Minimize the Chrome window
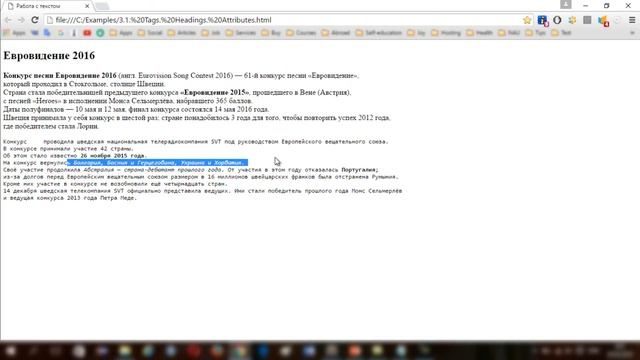This screenshot has height=360, width=640. tap(586, 6)
